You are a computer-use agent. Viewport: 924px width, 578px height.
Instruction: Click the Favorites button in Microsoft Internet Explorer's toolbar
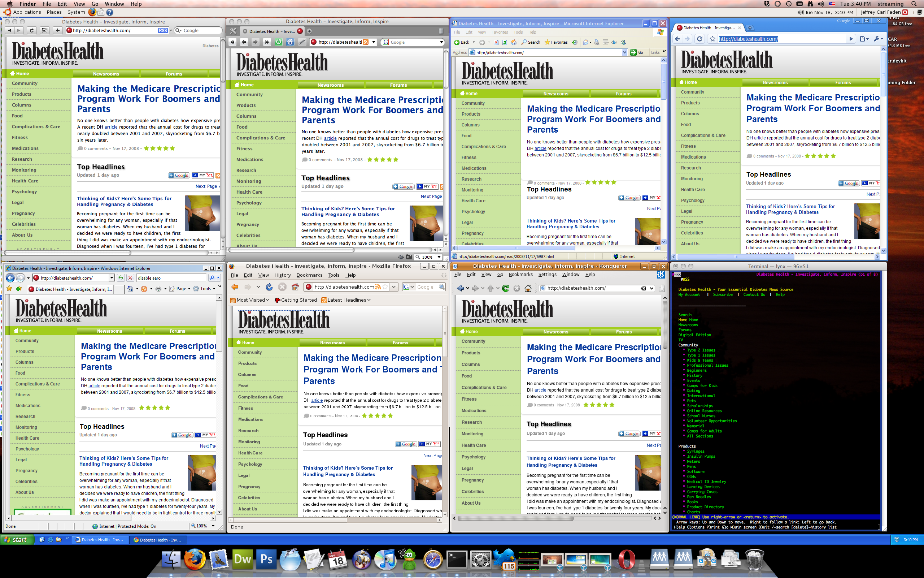click(x=556, y=42)
